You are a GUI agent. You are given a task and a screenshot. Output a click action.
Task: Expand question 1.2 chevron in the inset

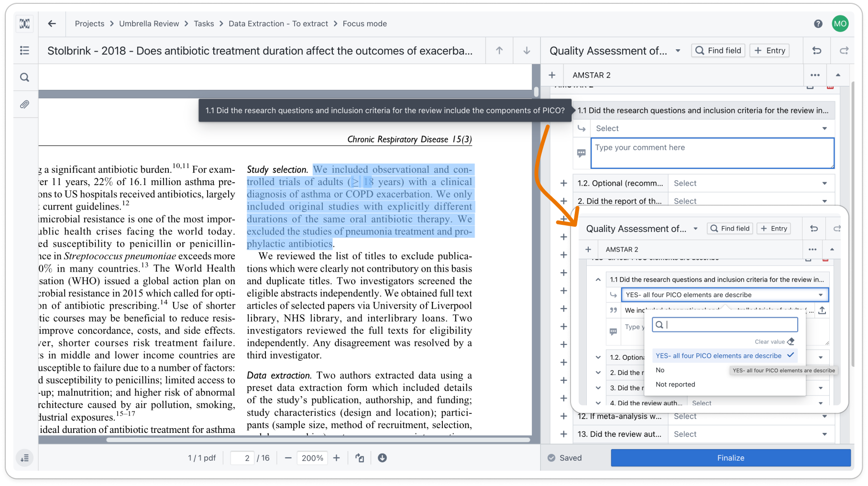[x=598, y=357]
